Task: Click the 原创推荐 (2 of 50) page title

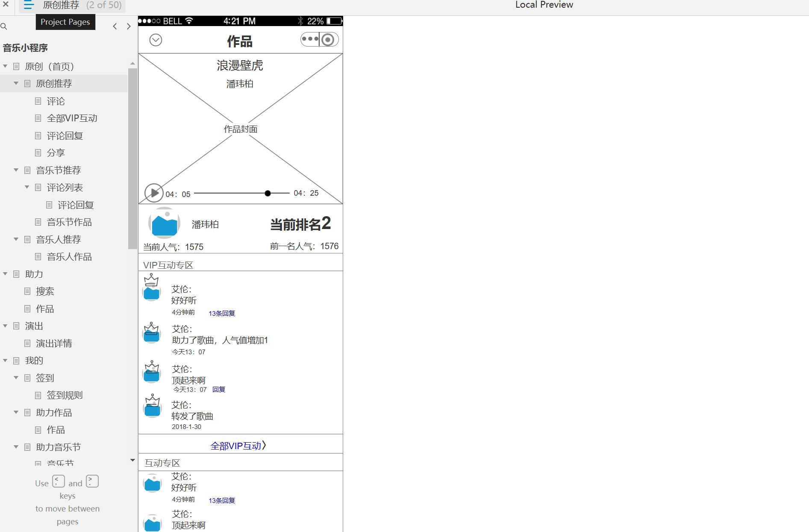Action: [82, 5]
